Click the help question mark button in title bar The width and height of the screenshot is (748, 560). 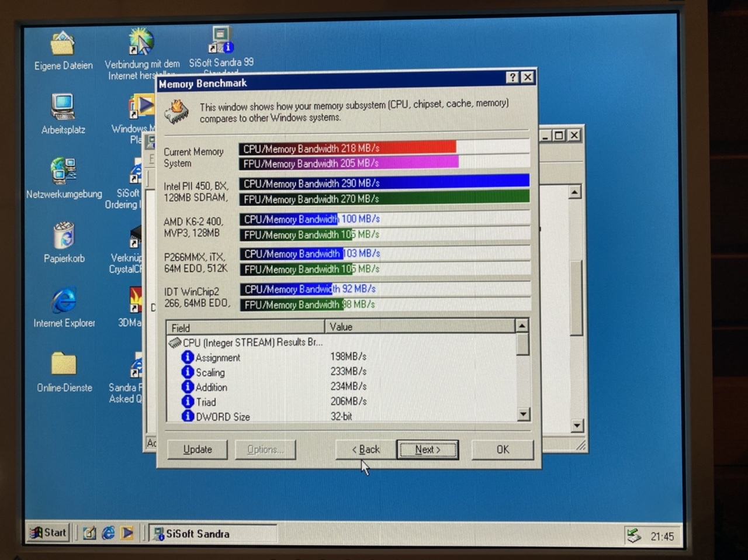point(512,77)
